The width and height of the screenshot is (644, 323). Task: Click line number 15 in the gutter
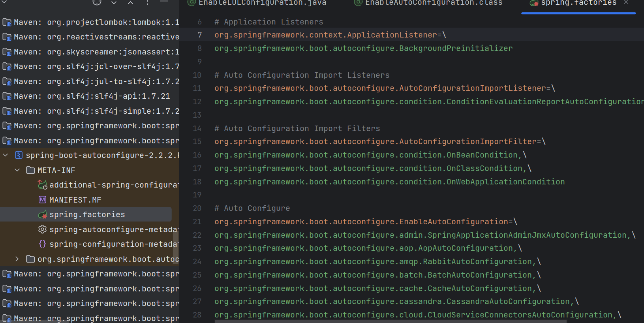pos(197,141)
